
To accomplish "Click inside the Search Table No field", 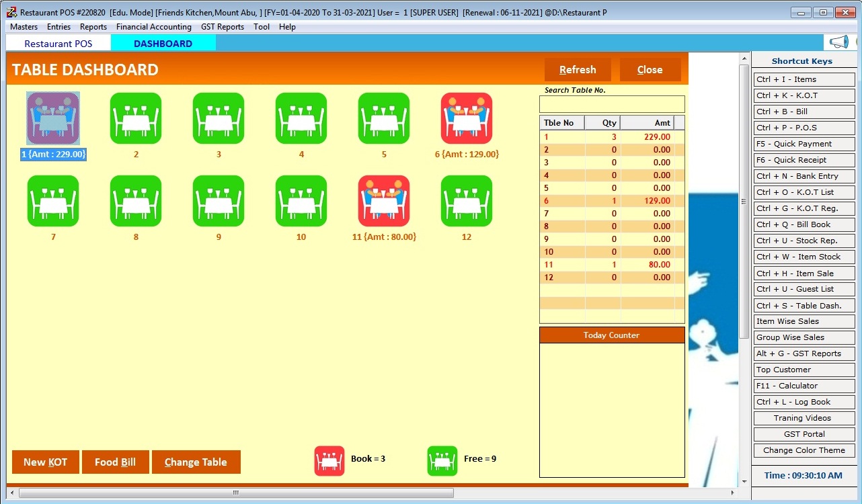I will point(611,104).
